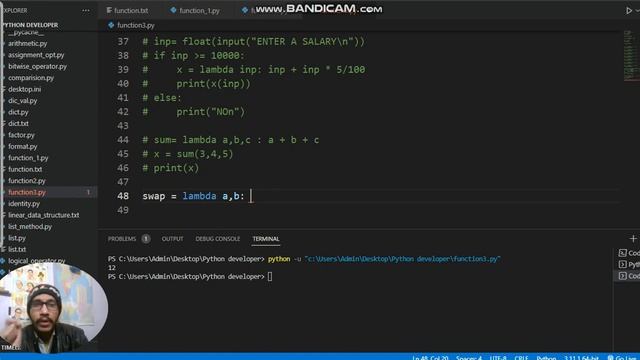The height and width of the screenshot is (360, 640).
Task: Open dict.py file
Action: pos(18,112)
